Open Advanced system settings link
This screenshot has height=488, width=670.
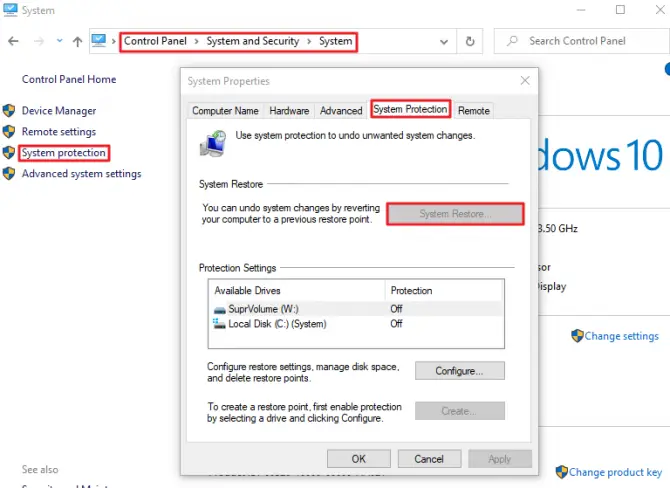pos(82,173)
